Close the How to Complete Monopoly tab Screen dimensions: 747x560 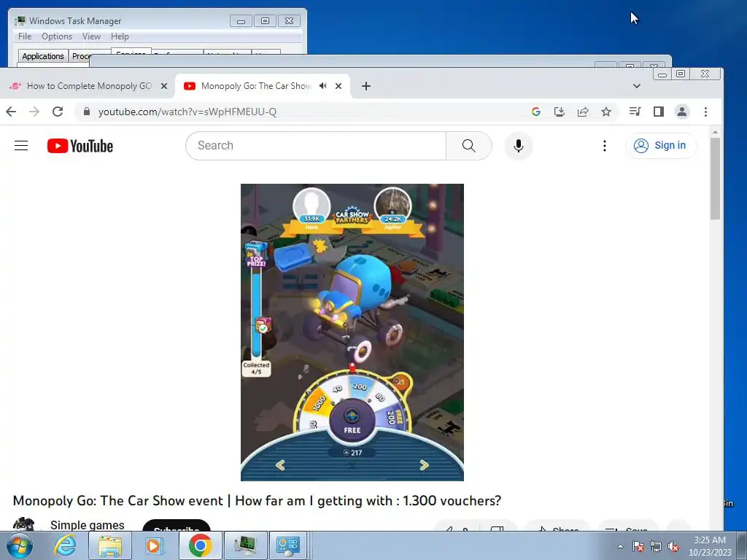click(x=164, y=86)
